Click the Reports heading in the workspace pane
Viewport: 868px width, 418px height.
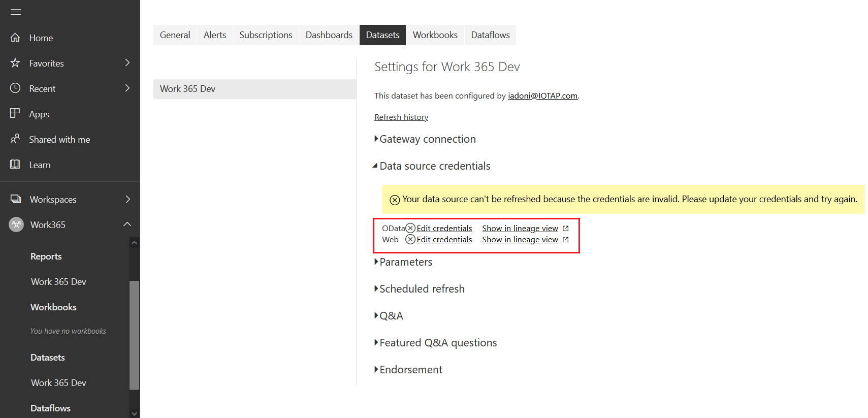(46, 256)
